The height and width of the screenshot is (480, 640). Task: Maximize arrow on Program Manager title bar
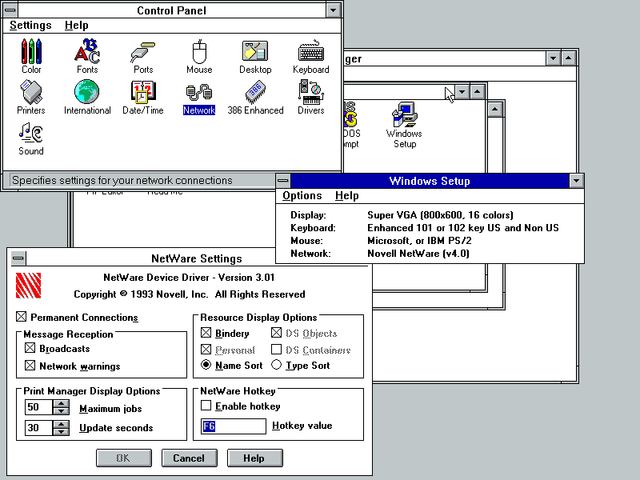(569, 58)
